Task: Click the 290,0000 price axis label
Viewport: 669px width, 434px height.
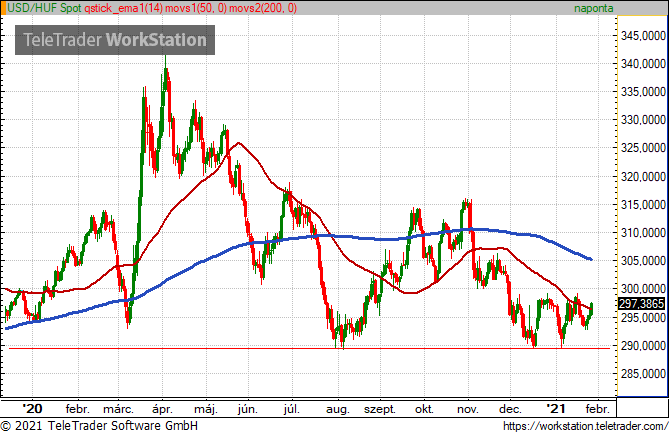Action: click(643, 346)
